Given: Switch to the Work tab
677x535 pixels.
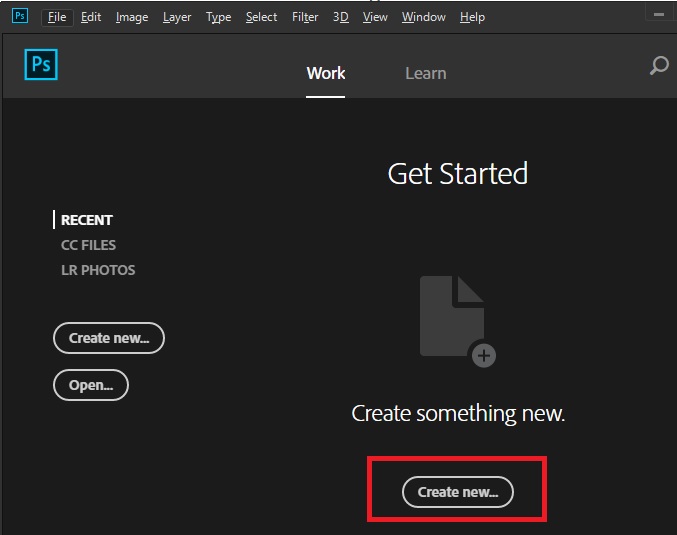Looking at the screenshot, I should point(326,73).
